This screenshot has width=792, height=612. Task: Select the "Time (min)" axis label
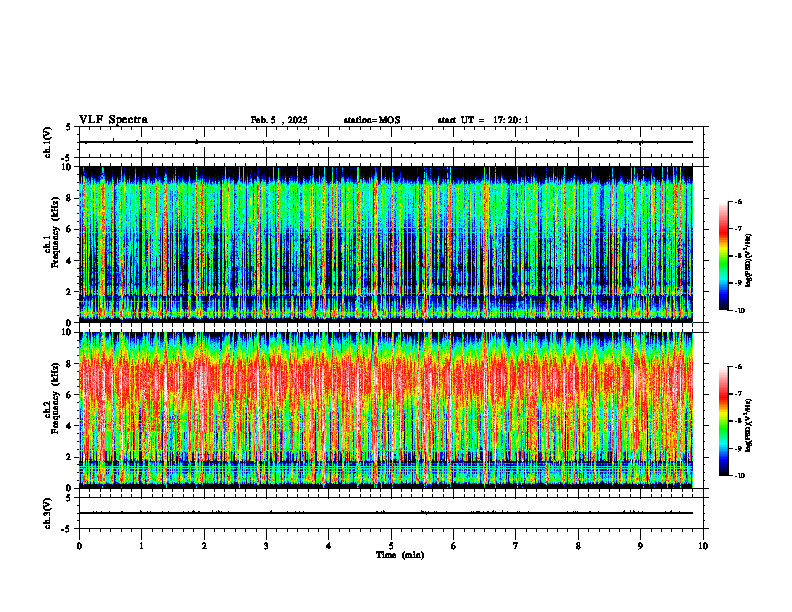point(400,555)
